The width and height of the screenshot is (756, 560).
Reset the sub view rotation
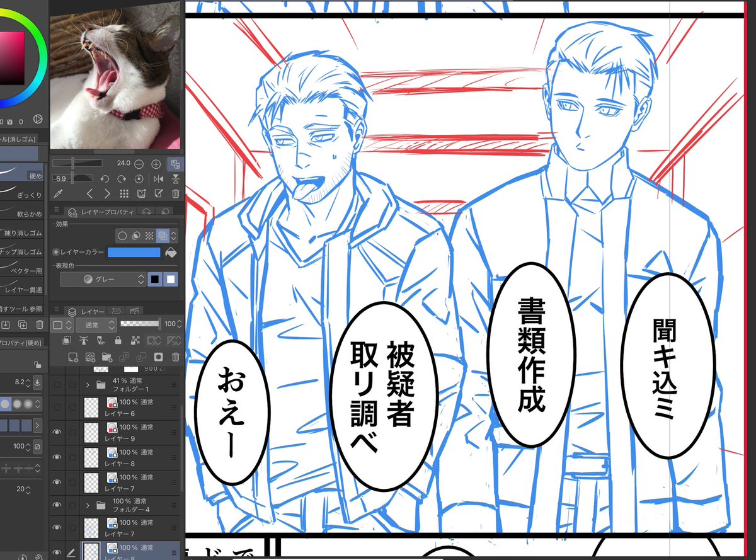139,179
